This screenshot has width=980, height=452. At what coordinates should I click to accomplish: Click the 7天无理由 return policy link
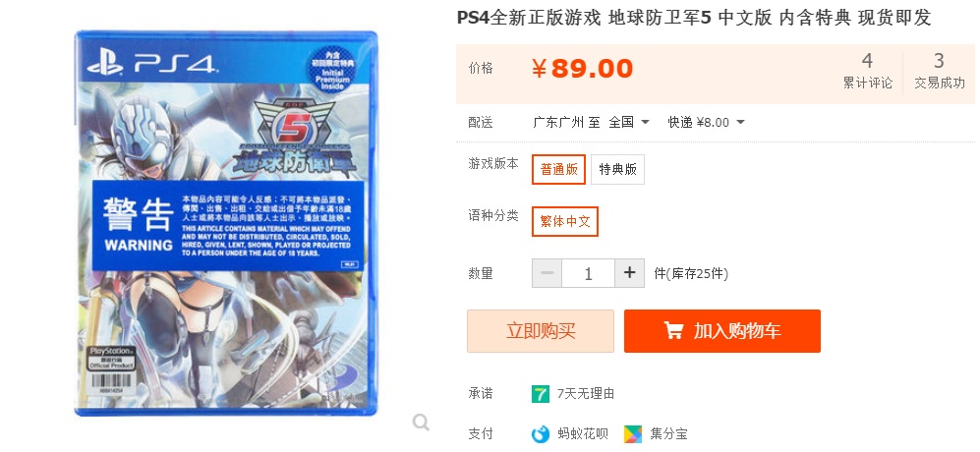click(586, 394)
